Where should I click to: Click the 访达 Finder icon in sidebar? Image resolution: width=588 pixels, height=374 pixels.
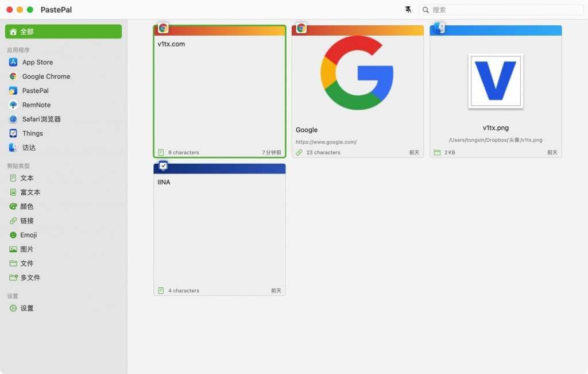[x=13, y=148]
